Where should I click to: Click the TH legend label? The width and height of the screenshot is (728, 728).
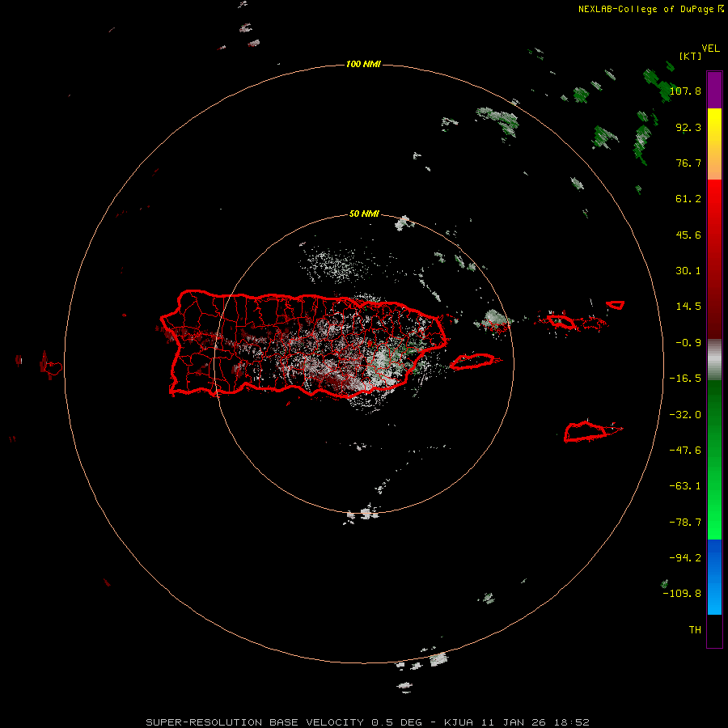point(695,630)
